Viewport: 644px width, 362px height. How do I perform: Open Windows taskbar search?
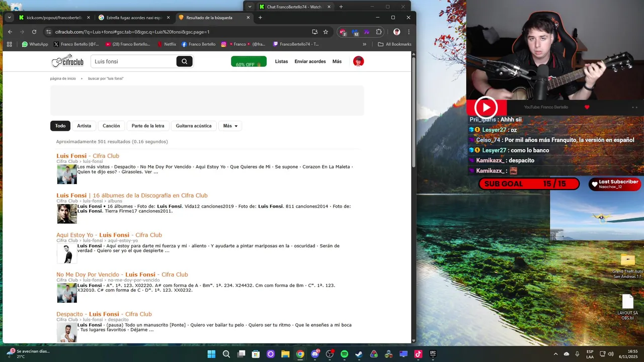(x=226, y=354)
